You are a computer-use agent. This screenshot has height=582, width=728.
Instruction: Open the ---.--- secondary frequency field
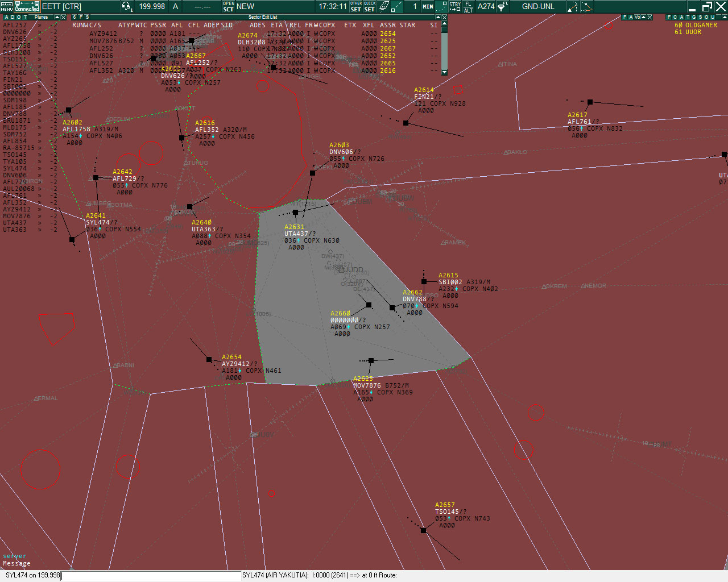point(202,6)
